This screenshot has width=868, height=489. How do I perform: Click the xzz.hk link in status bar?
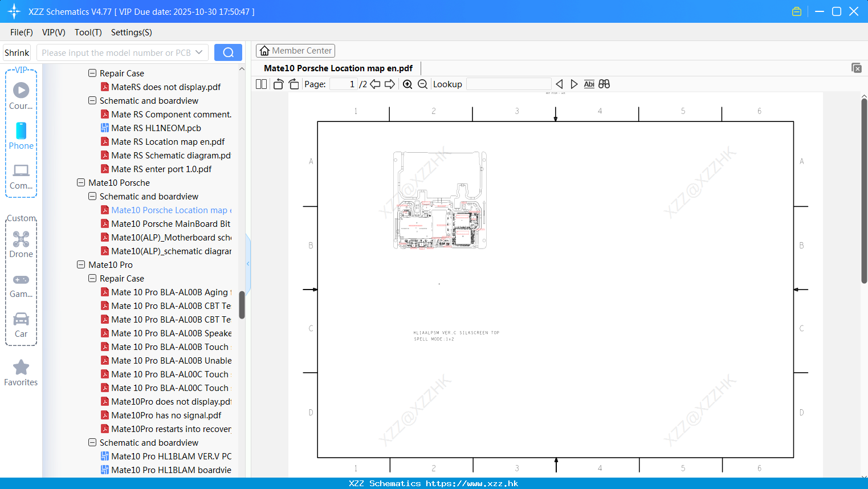pos(472,483)
